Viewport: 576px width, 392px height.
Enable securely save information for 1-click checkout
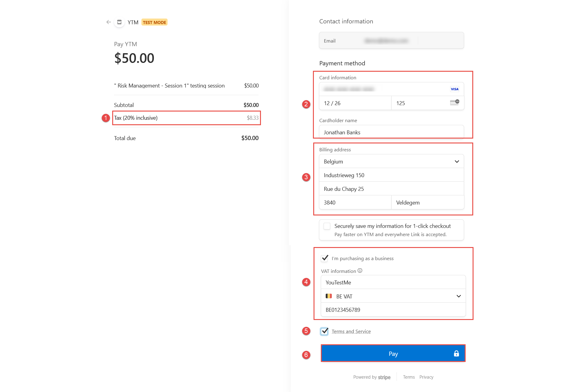(x=327, y=226)
